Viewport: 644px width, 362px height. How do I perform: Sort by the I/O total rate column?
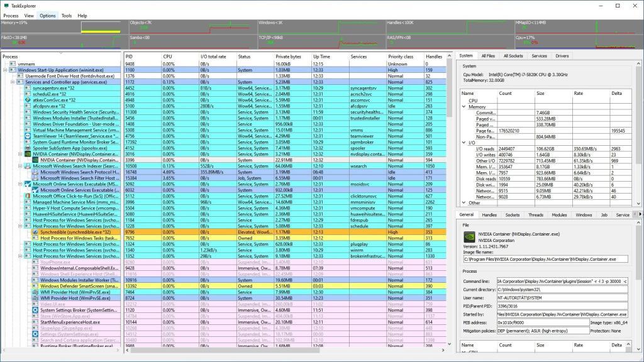pyautogui.click(x=217, y=57)
